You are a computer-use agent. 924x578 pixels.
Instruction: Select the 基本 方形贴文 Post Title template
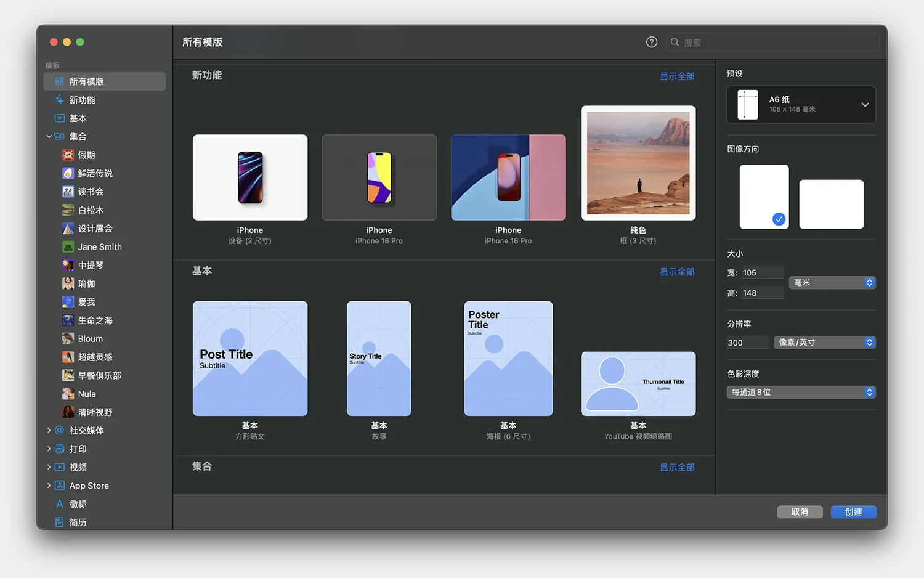click(x=250, y=359)
